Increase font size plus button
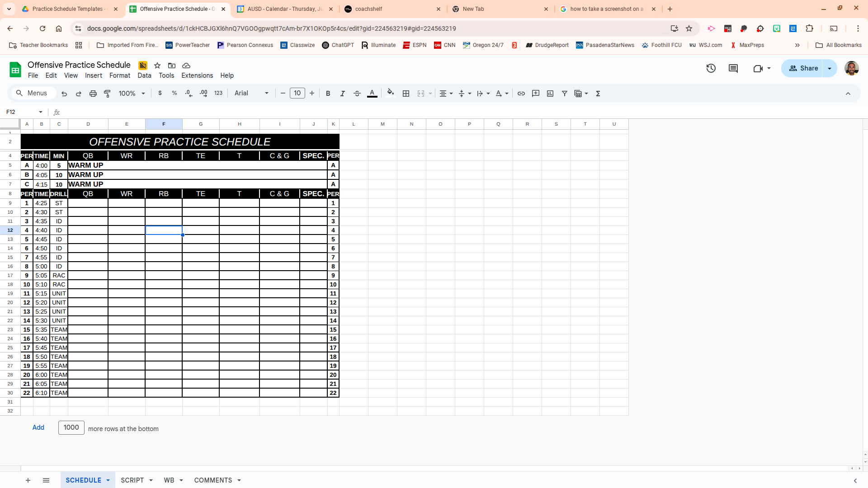 [x=312, y=93]
